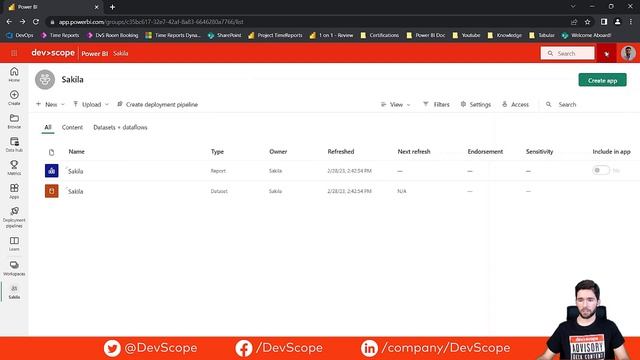Screen dimensions: 640x360
Task: Open the browser side panel icon
Action: tap(604, 22)
